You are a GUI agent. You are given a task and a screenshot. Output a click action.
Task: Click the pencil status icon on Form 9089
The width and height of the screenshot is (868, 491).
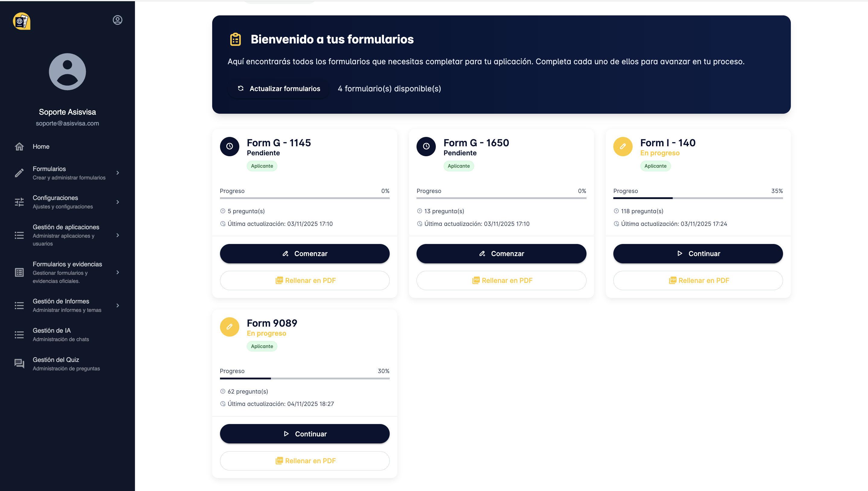tap(229, 327)
